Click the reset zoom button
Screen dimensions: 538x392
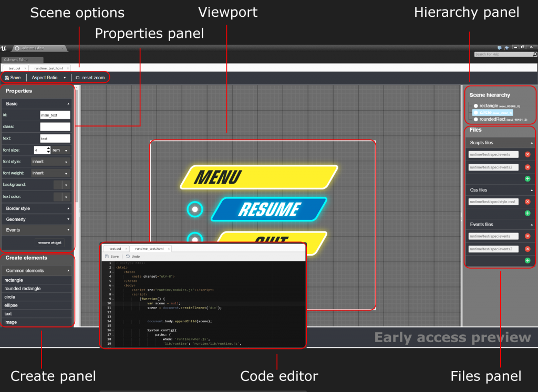(90, 78)
